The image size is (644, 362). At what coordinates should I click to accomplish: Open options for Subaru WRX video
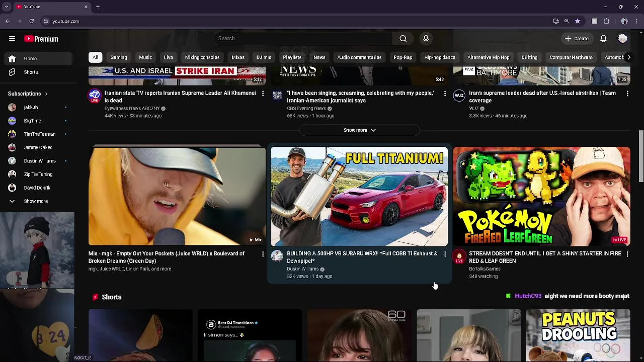445,254
